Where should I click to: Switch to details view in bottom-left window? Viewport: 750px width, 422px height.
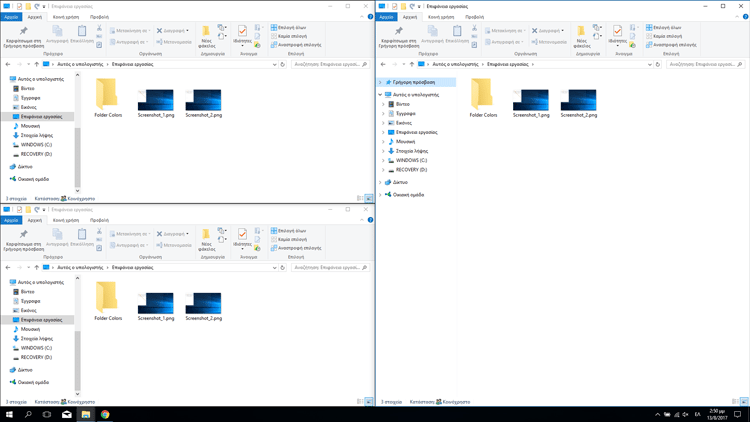[360, 402]
